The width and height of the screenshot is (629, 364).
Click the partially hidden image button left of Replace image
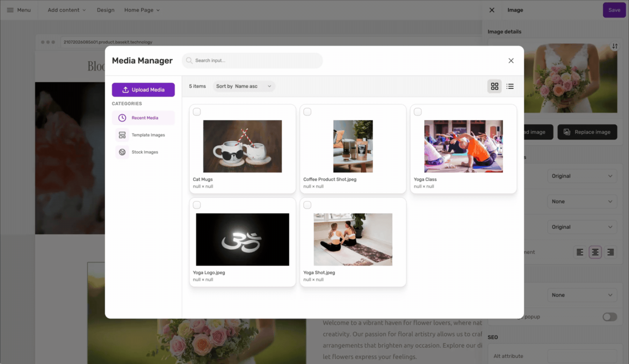(x=538, y=132)
